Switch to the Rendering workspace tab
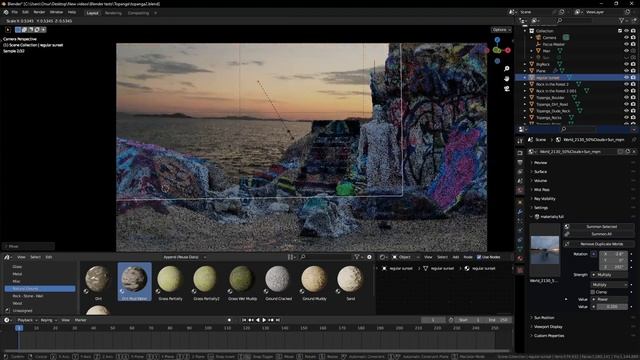This screenshot has height=360, width=640. [x=113, y=13]
